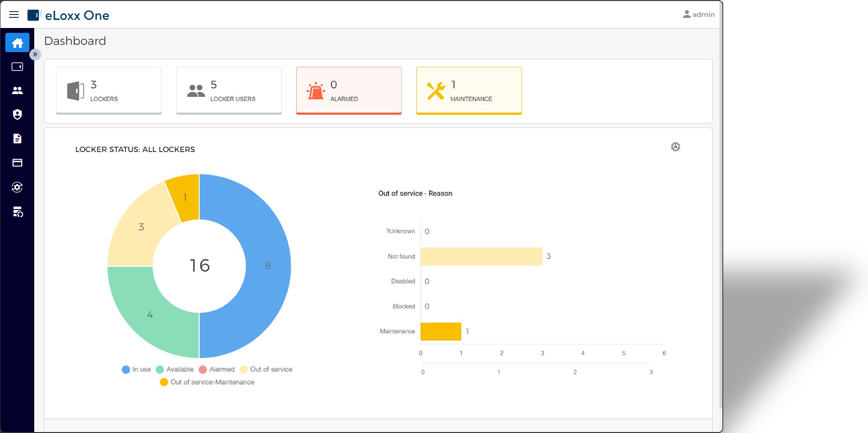
Task: Toggle the Out of service legend item
Action: (266, 369)
